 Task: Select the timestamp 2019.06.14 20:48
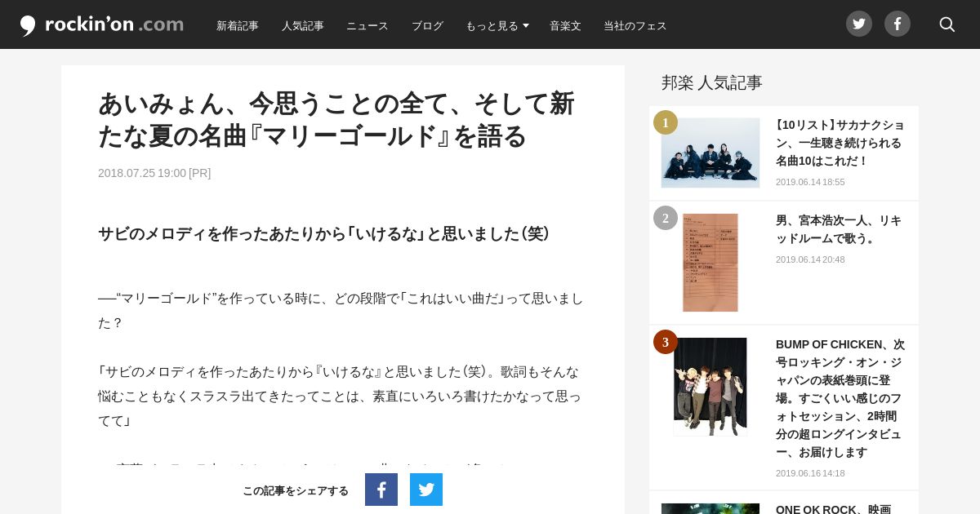[x=810, y=259]
